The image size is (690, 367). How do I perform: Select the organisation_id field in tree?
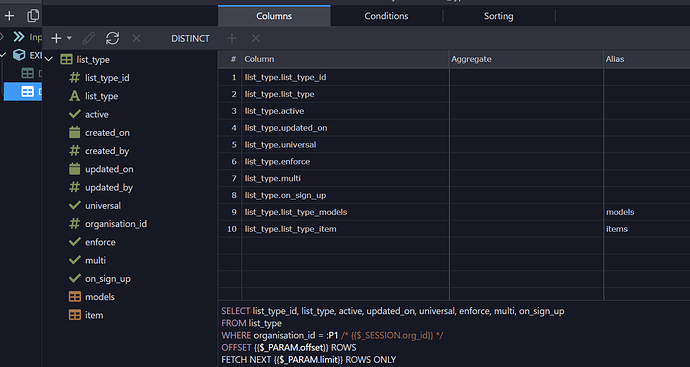point(116,224)
